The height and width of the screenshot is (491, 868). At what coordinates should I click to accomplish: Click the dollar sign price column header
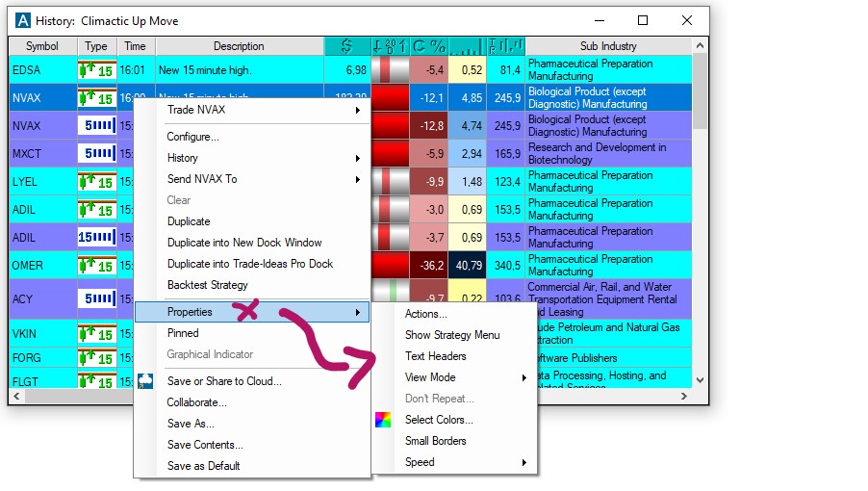[346, 46]
